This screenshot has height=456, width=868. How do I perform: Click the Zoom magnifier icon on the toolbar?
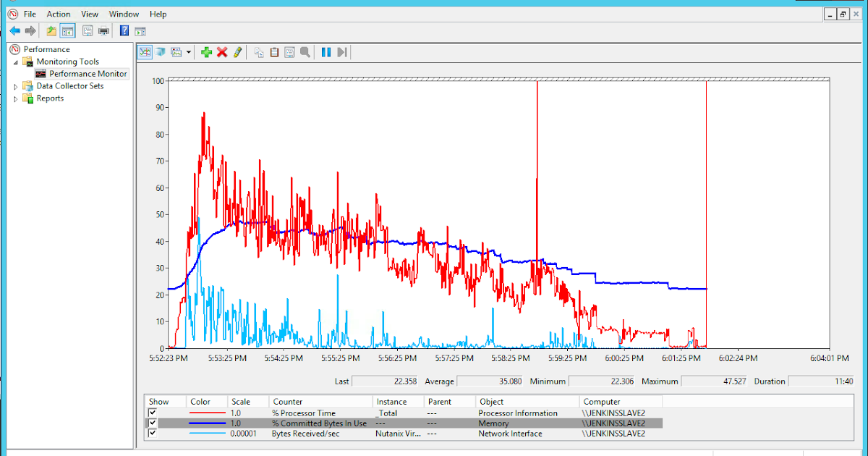pyautogui.click(x=305, y=51)
